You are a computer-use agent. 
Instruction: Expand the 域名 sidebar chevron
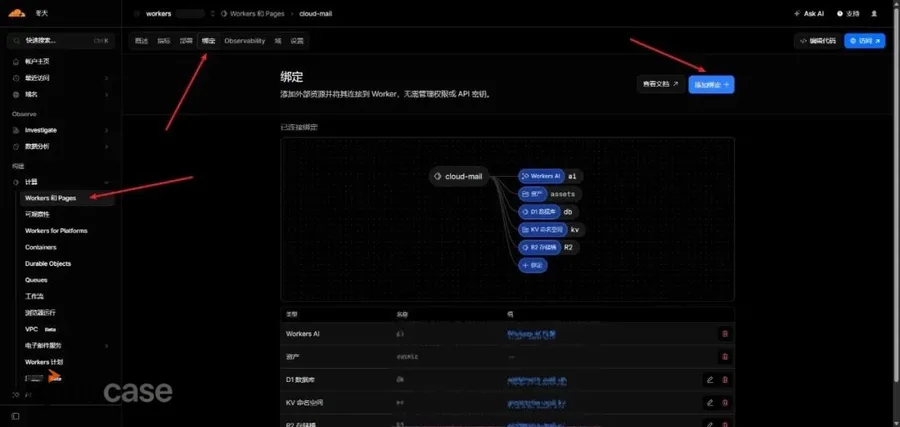[106, 94]
